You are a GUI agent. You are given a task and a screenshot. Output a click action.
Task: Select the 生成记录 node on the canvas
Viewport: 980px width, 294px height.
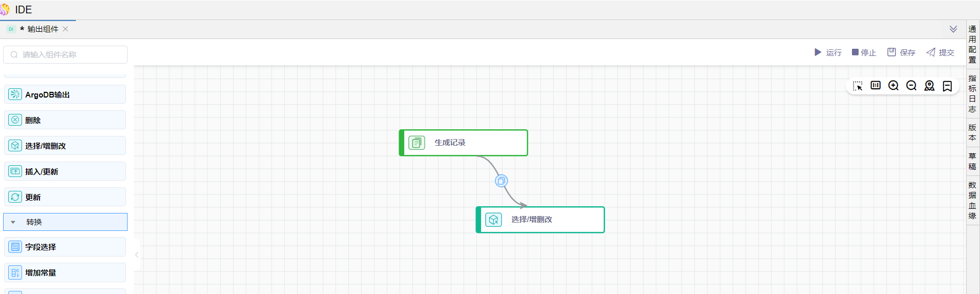click(464, 143)
